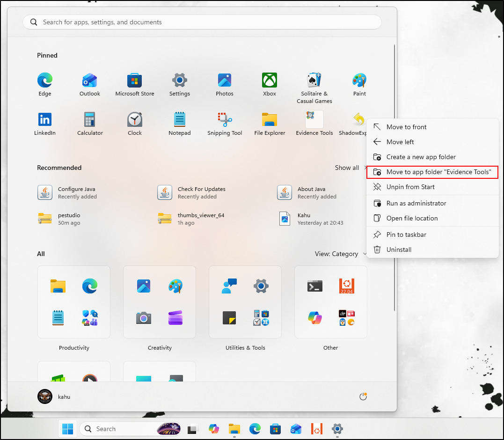Open Outlook from the taskbar
This screenshot has height=440, width=504.
(296, 429)
